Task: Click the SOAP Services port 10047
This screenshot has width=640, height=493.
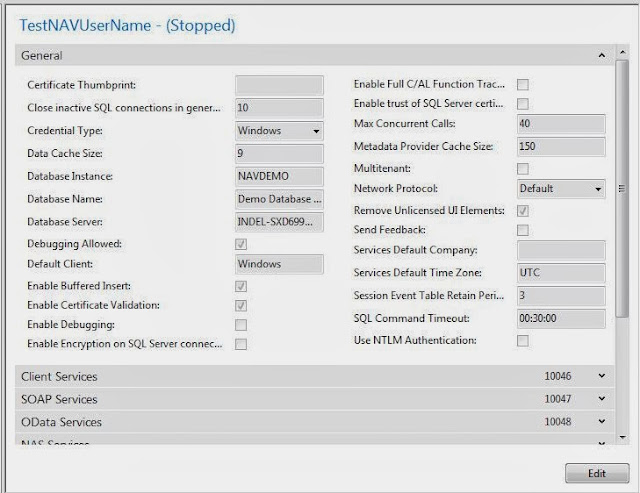Action: pos(558,399)
